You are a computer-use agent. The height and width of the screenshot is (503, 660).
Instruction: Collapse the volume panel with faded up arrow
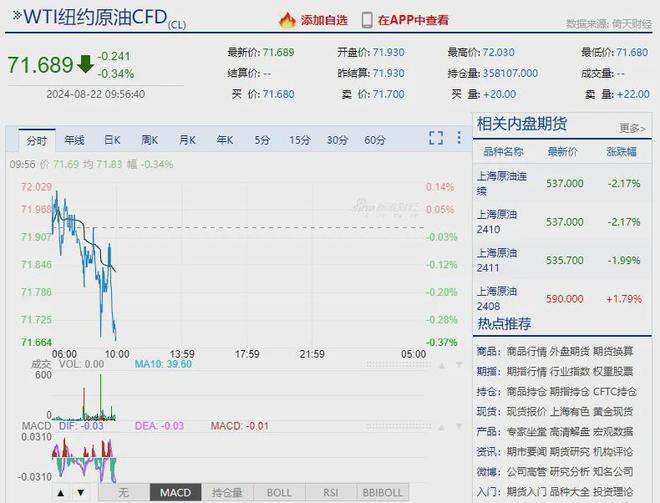point(442,365)
